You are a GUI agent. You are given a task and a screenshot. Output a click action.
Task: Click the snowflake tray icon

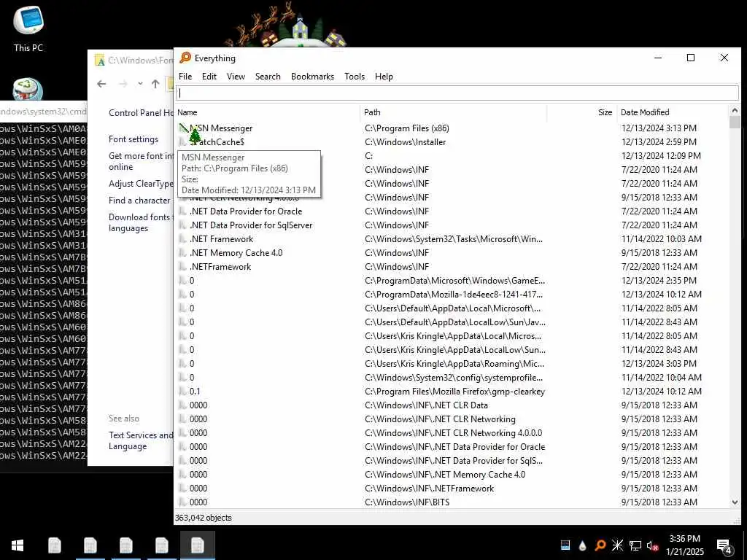point(617,545)
